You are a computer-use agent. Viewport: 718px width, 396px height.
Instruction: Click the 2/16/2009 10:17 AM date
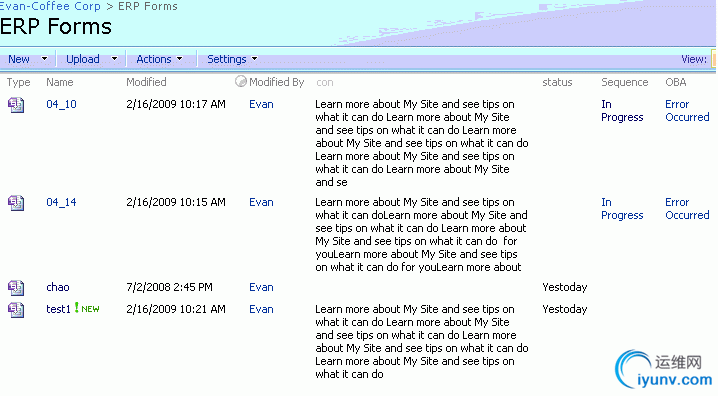tap(176, 104)
